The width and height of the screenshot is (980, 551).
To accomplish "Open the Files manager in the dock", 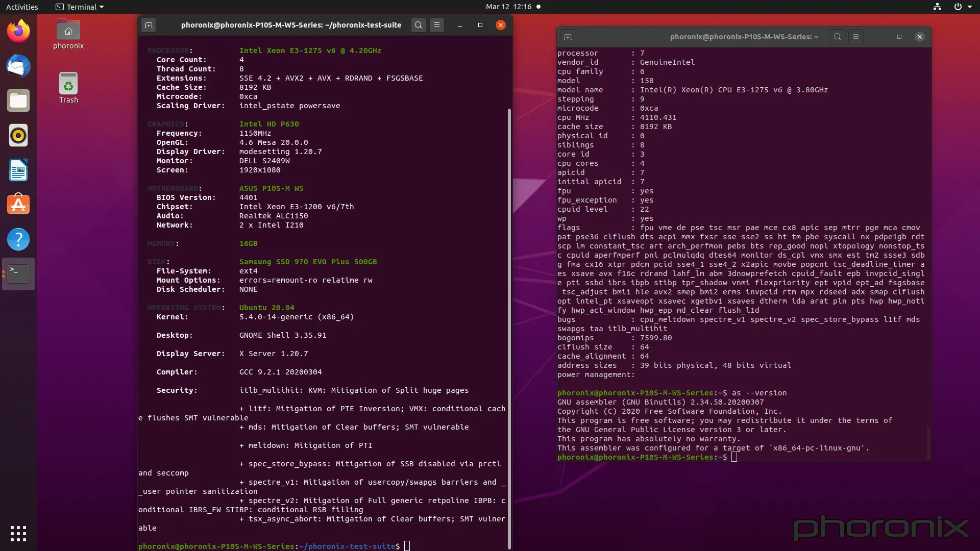I will 18,101.
